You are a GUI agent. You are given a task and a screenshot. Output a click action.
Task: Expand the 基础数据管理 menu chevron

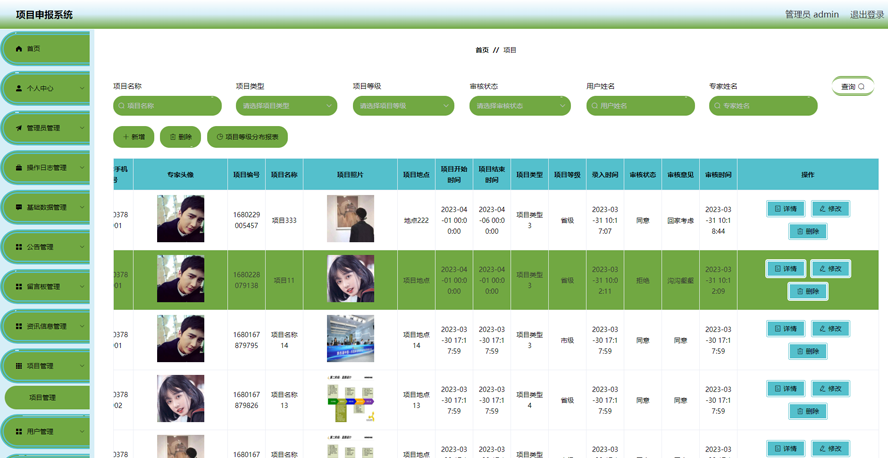(82, 207)
